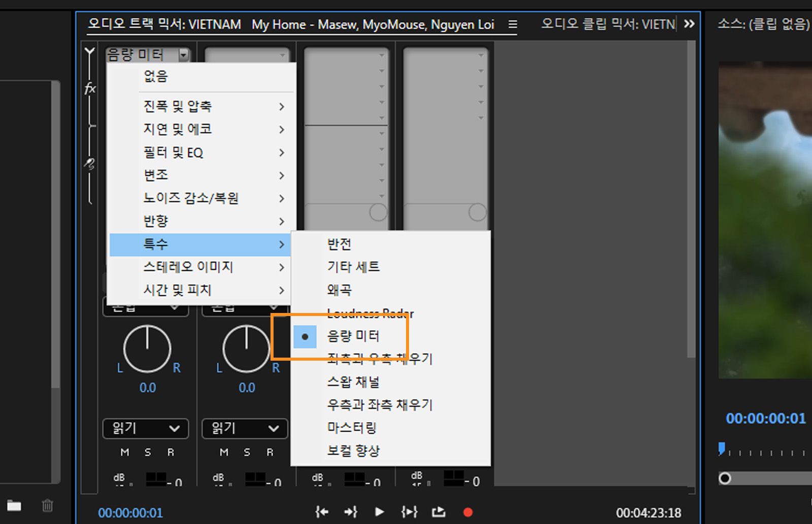Select the fx effects icon on the mixer sidebar
Viewport: 812px width, 524px height.
coord(89,88)
